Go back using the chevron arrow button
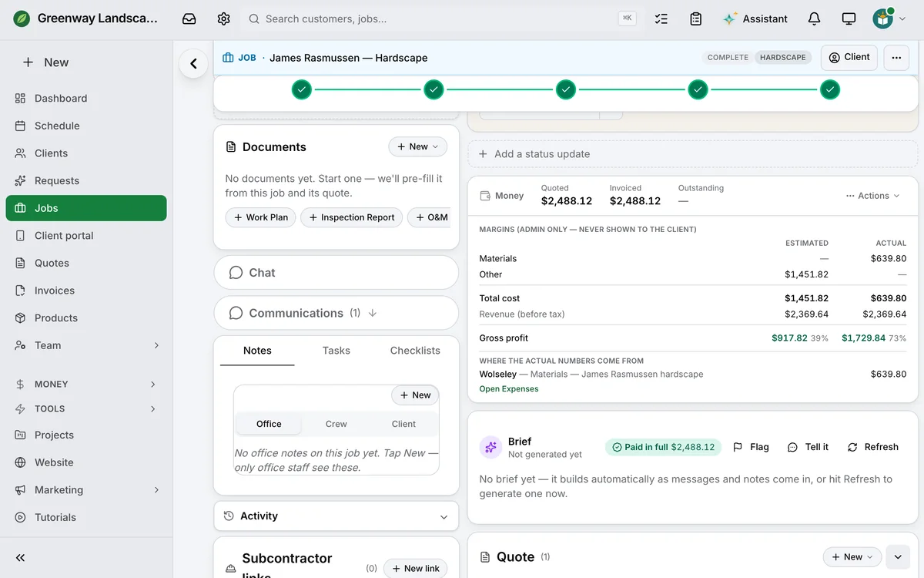 coord(193,64)
